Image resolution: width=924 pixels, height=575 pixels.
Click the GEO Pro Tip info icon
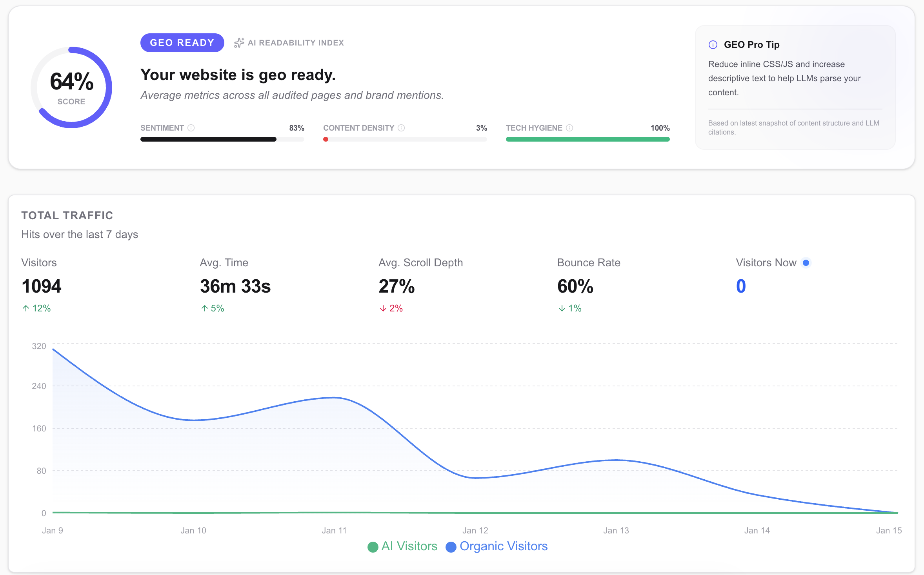tap(713, 45)
